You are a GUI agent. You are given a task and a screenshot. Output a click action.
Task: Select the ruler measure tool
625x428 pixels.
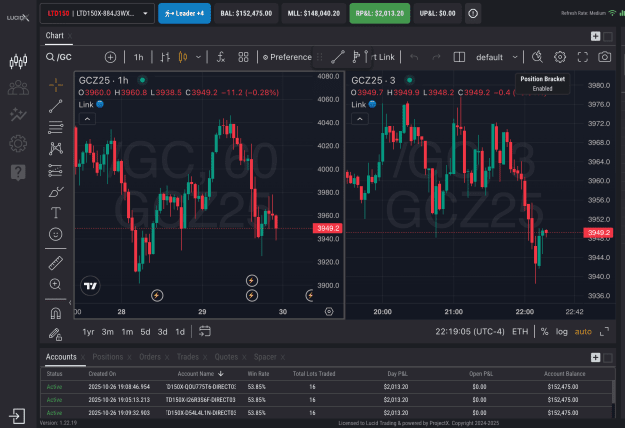pos(56,263)
